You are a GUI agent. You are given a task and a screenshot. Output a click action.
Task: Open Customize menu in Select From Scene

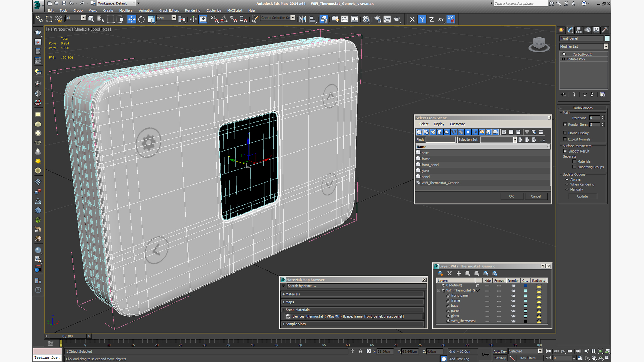pyautogui.click(x=457, y=124)
